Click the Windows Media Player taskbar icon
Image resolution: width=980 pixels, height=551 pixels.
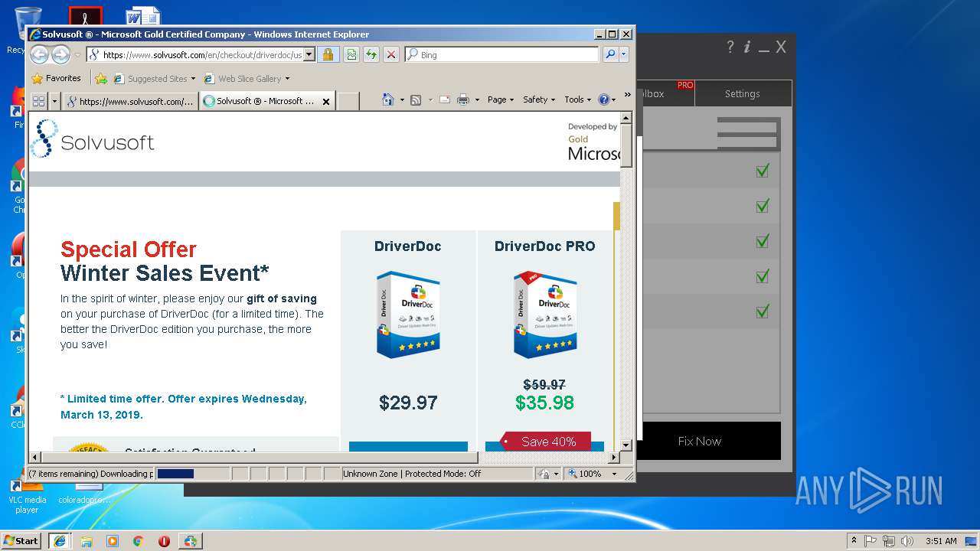point(113,541)
